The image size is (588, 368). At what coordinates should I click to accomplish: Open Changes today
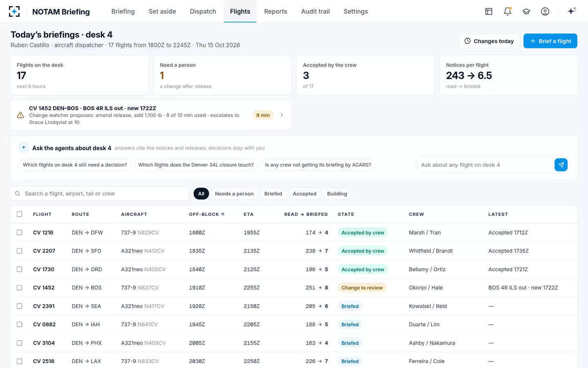point(489,41)
